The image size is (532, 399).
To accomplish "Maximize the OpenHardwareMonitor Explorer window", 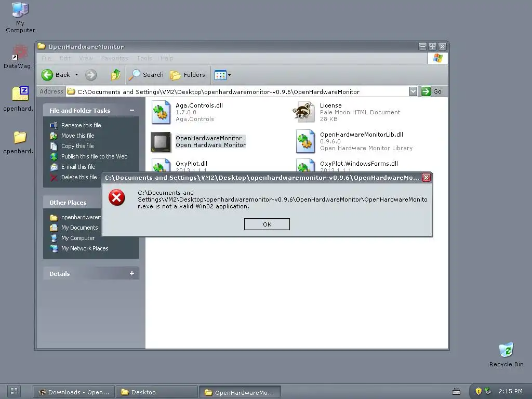I will click(x=432, y=46).
